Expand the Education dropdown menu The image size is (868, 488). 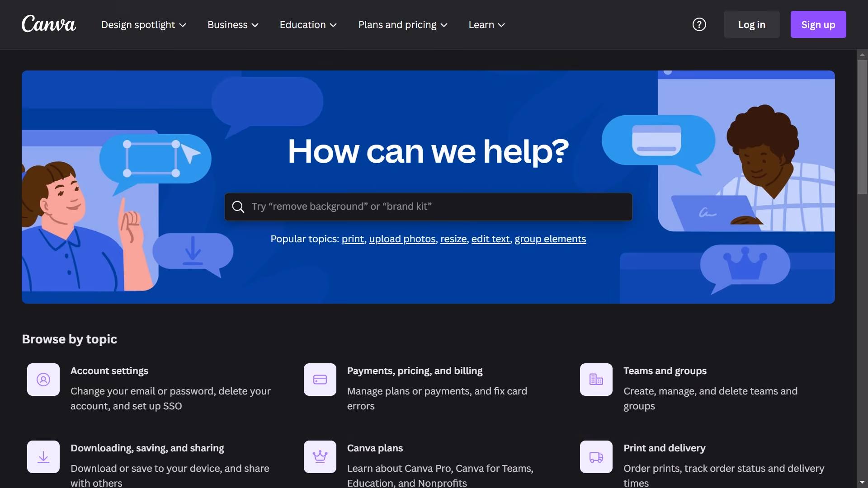pyautogui.click(x=308, y=24)
